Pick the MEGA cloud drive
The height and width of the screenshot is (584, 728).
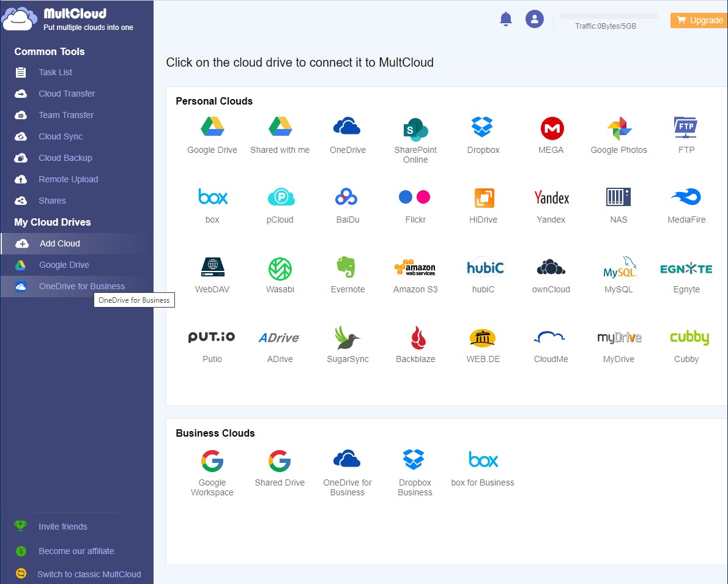point(551,136)
